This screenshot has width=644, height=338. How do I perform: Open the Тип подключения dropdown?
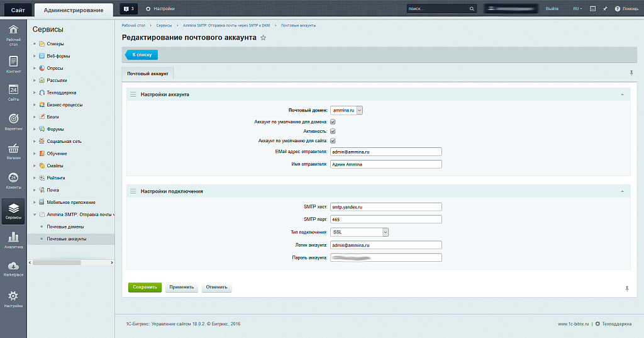[x=360, y=232]
